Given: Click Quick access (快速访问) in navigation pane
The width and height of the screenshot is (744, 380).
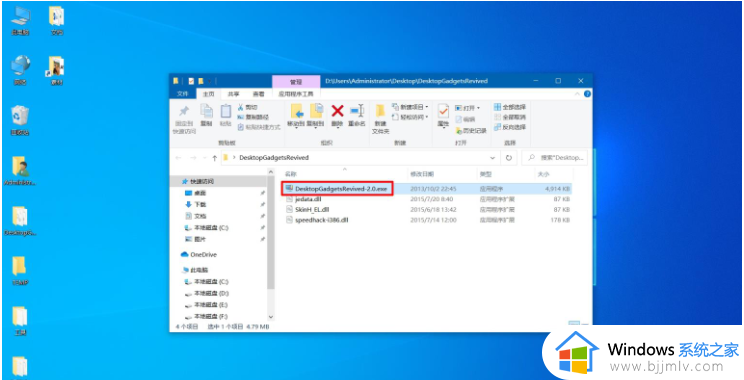Looking at the screenshot, I should pos(202,182).
